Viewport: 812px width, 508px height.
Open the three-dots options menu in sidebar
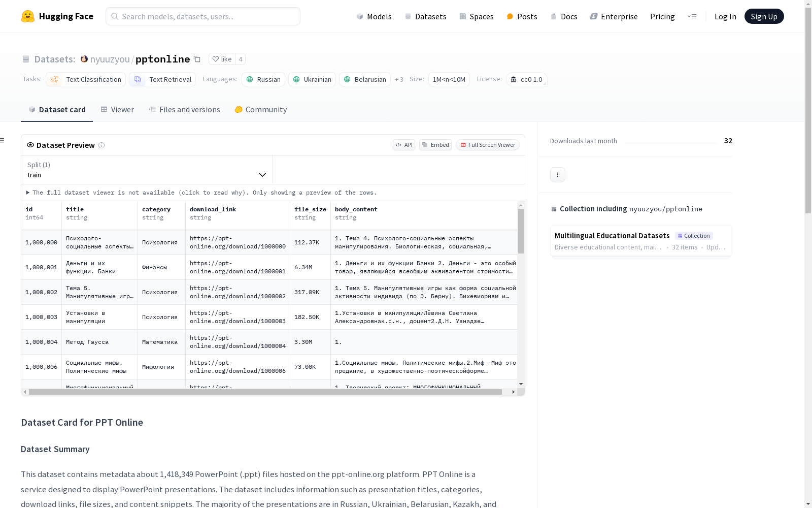[x=558, y=175]
